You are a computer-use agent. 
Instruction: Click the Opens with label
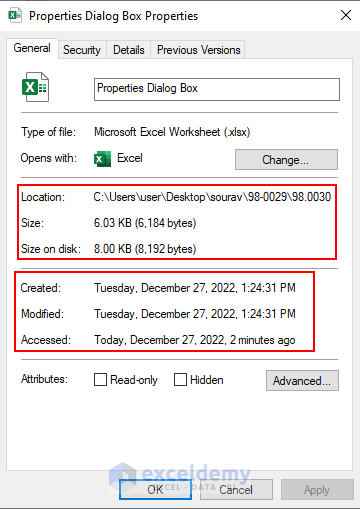(x=49, y=158)
